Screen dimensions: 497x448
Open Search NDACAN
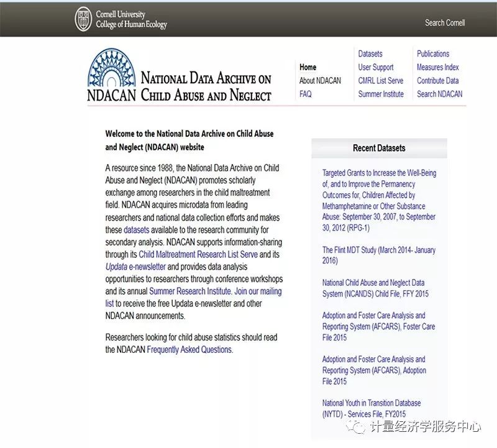439,94
